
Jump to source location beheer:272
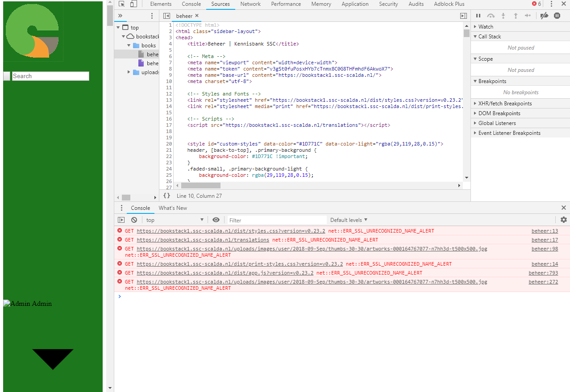click(543, 282)
